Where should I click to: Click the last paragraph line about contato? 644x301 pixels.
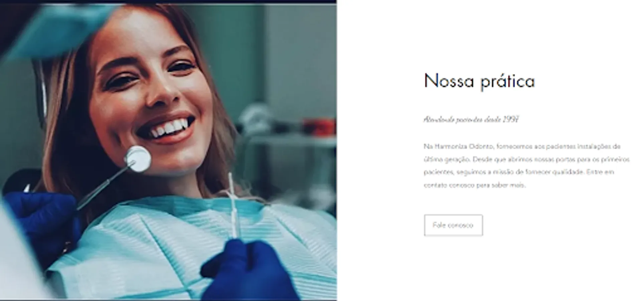tap(475, 185)
